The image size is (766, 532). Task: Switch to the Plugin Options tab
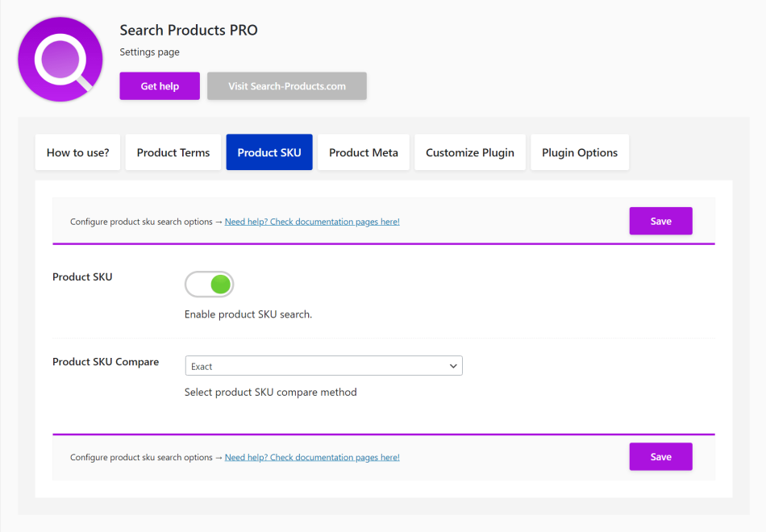pyautogui.click(x=580, y=152)
